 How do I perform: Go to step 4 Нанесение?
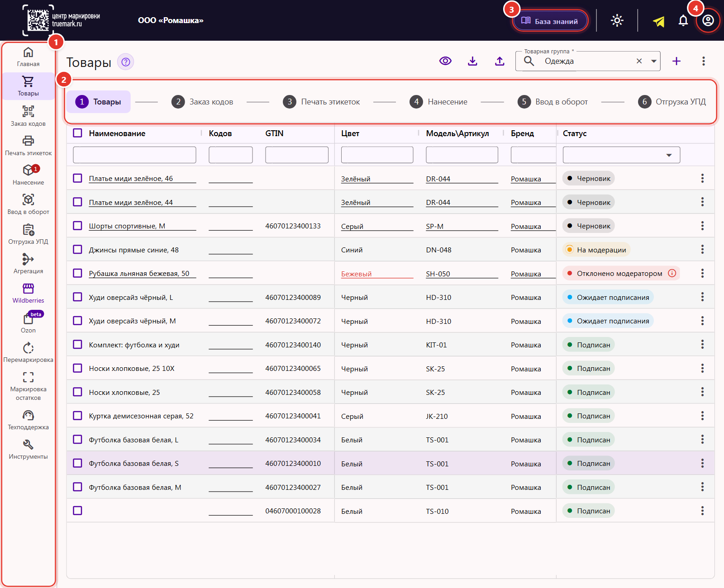438,102
